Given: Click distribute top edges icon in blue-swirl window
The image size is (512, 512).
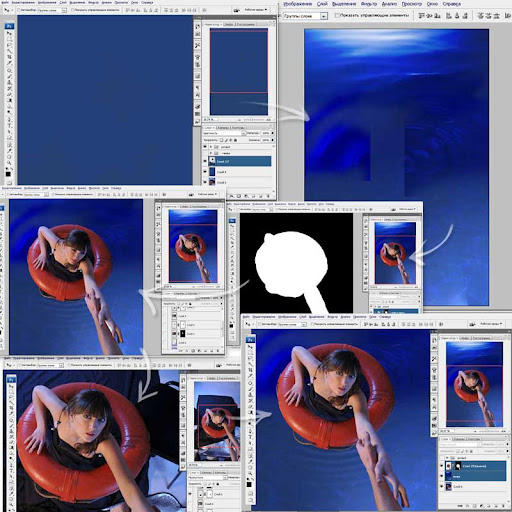Looking at the screenshot, I should 480,16.
